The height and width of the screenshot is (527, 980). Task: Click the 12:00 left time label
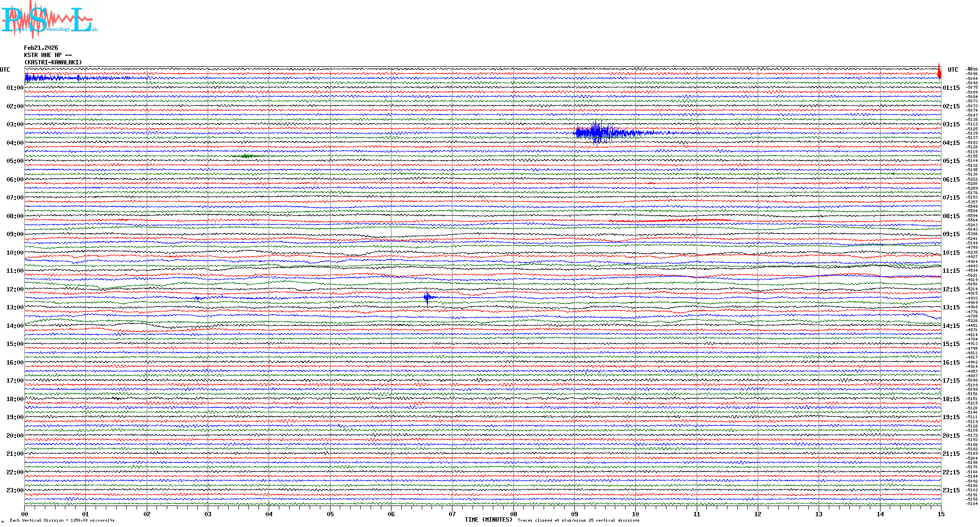pos(15,289)
